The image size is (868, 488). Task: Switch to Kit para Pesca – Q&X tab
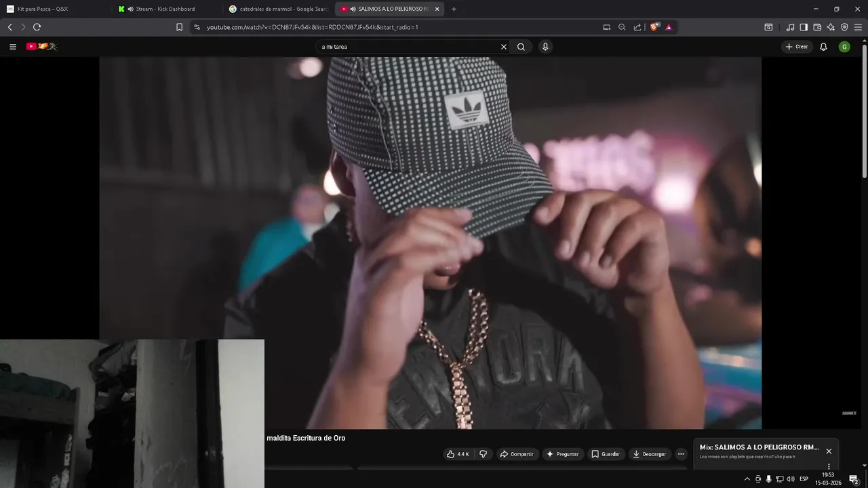(54, 9)
